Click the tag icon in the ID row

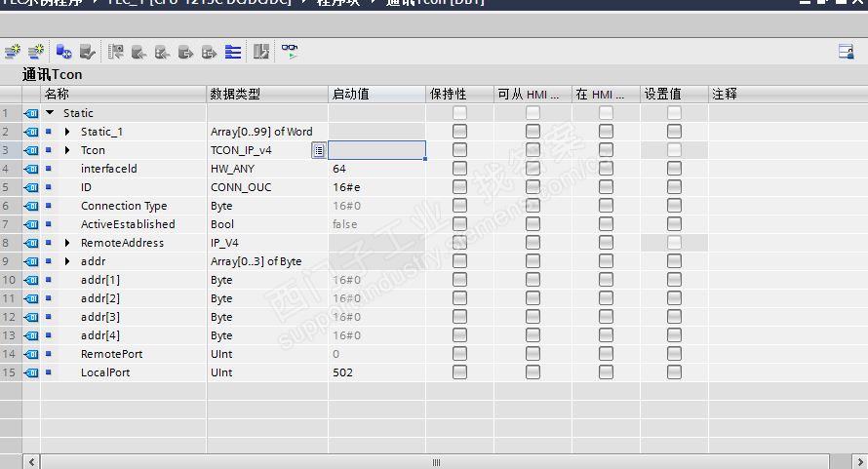coord(31,187)
